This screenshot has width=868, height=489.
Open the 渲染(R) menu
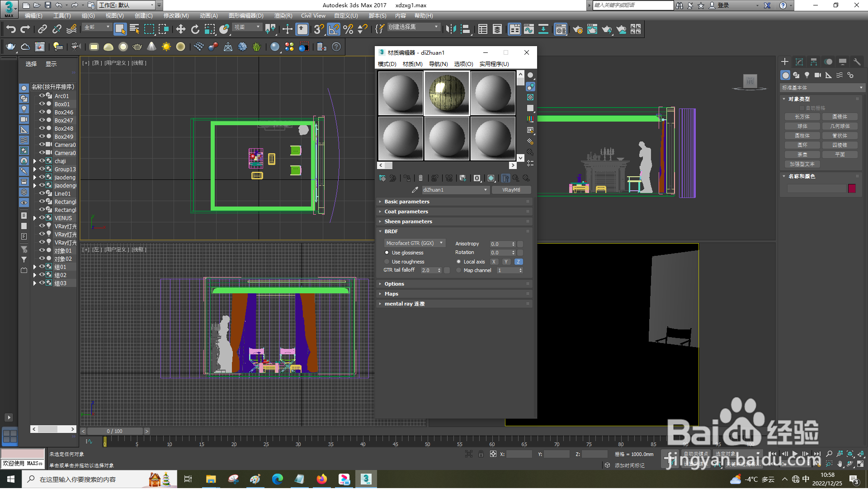[283, 15]
